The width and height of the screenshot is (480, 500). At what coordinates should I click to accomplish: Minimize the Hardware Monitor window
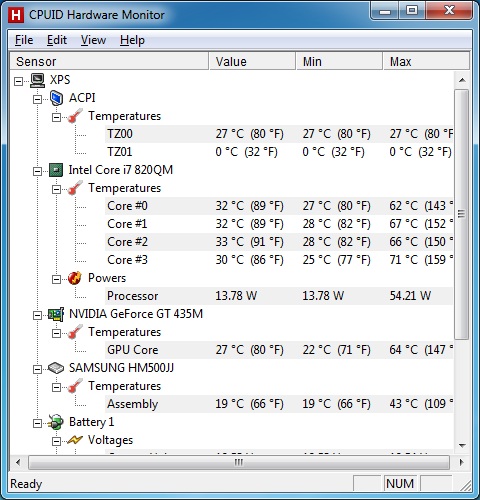tap(384, 12)
